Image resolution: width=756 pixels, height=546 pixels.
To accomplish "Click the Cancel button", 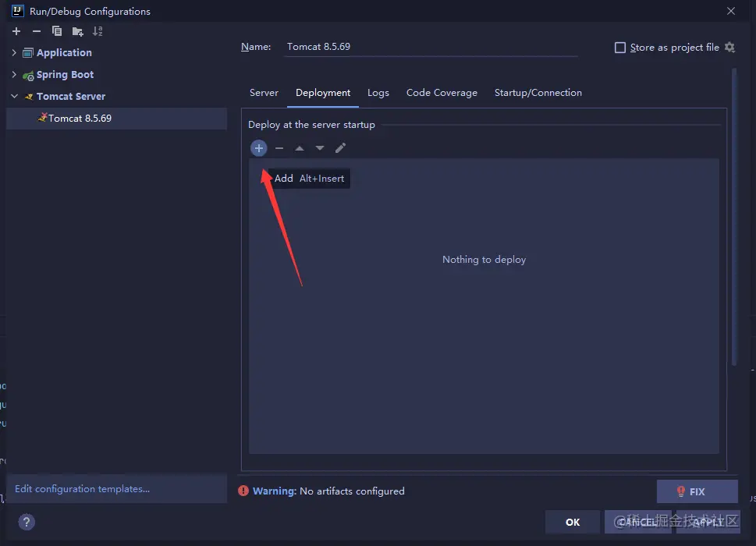I will coord(638,522).
